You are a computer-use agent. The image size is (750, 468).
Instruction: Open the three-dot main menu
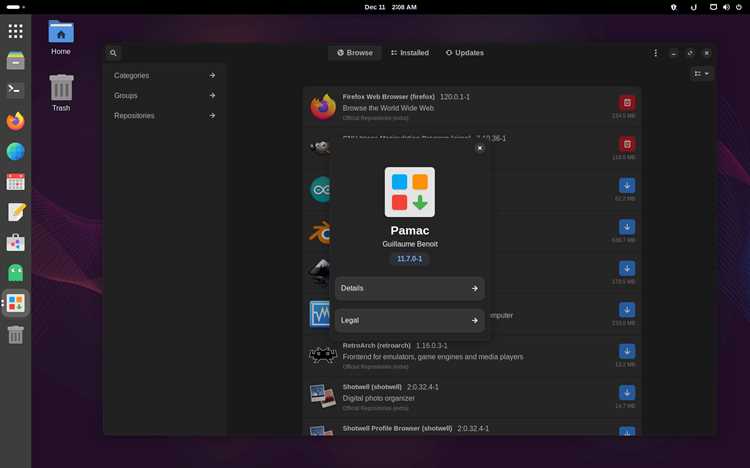pyautogui.click(x=655, y=53)
